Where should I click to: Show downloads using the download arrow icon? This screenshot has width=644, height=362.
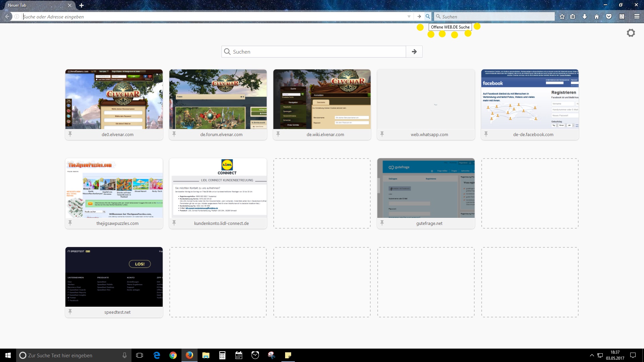[585, 16]
